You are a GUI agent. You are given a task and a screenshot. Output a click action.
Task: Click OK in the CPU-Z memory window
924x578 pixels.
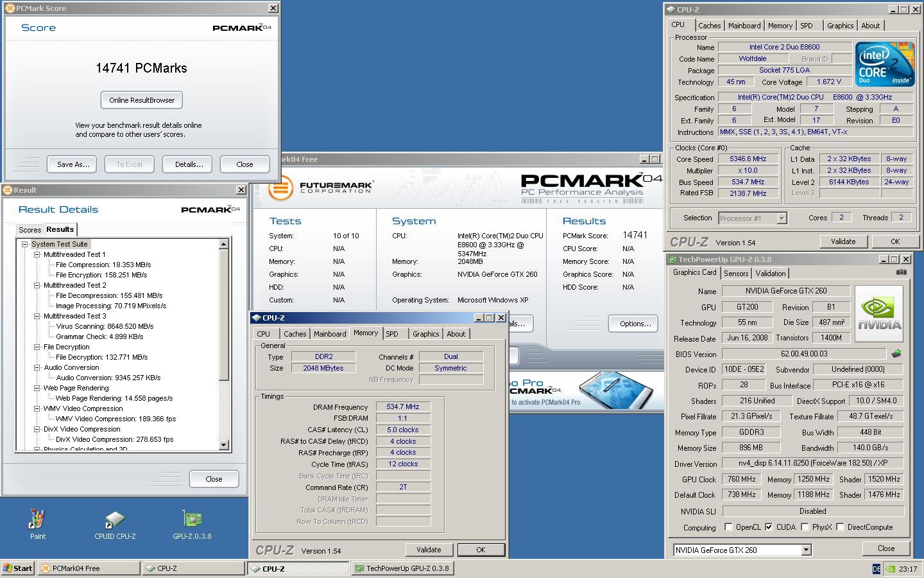point(481,550)
